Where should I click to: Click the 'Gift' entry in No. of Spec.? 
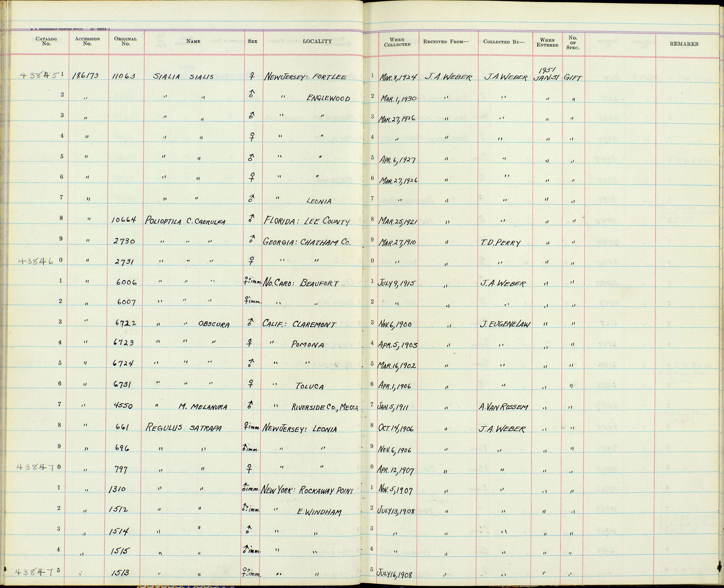coord(573,78)
